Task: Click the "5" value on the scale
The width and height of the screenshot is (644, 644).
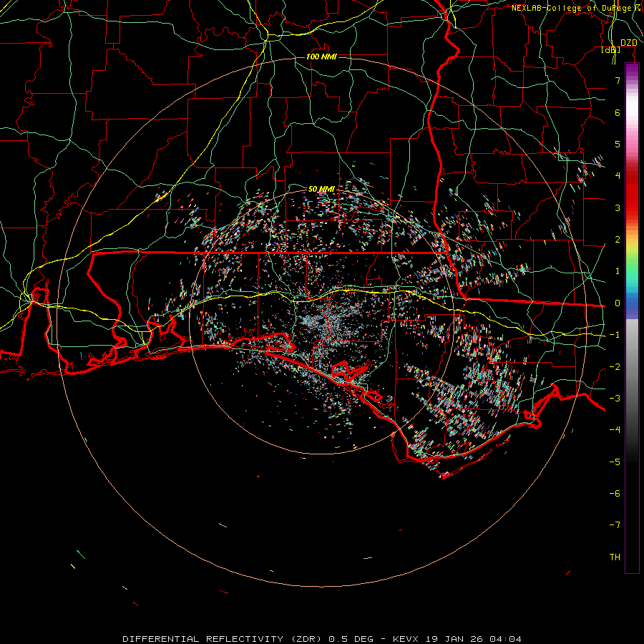Action: click(x=618, y=144)
